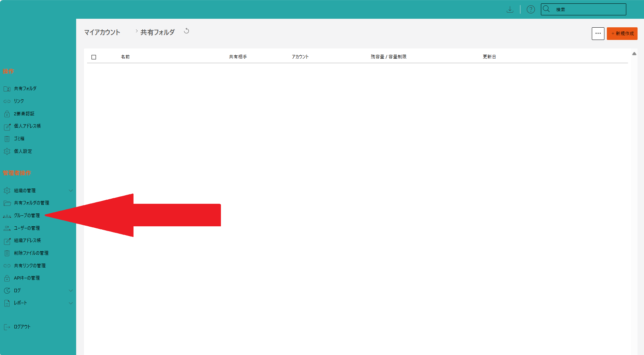Image resolution: width=644 pixels, height=355 pixels.
Task: Click the 削除ファイルの管理 trash icon
Action: pos(7,253)
